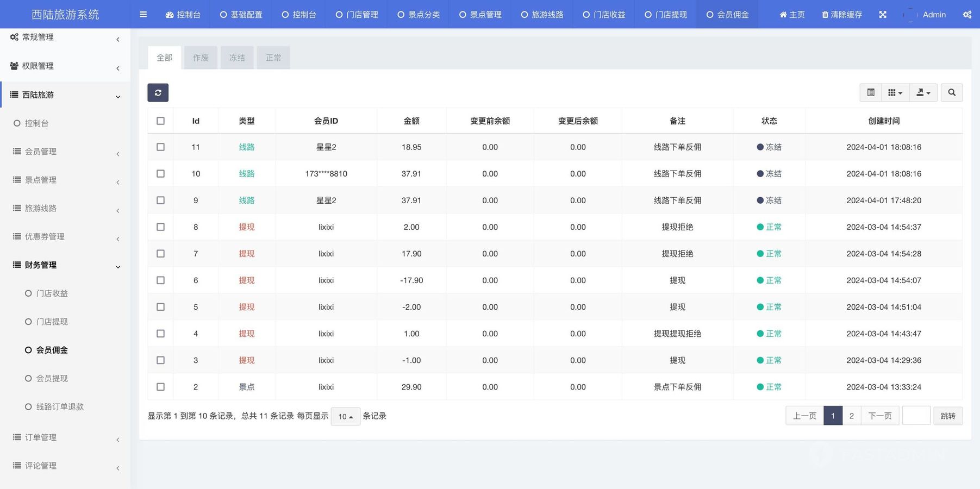Select checkbox for row Id 6
The width and height of the screenshot is (980, 489).
coord(160,280)
